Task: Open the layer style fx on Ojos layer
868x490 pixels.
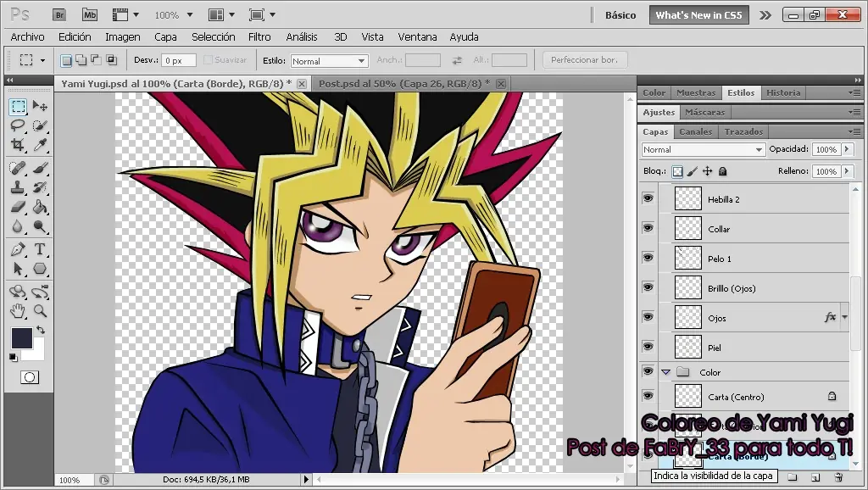Action: tap(828, 316)
